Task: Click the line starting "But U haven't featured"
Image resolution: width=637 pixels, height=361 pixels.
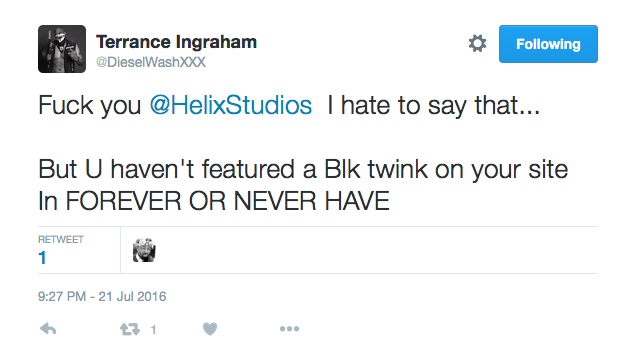Action: tap(303, 169)
